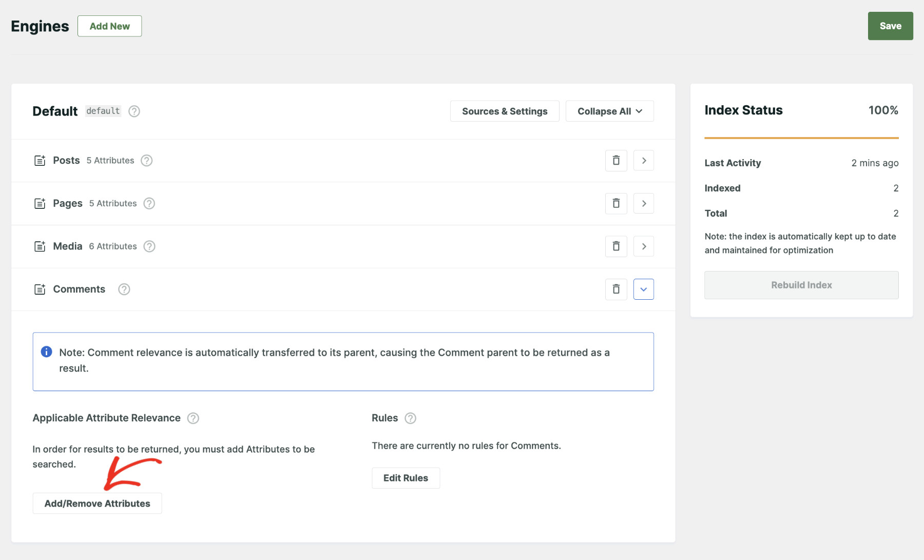Open Sources & Settings
924x560 pixels.
click(504, 111)
